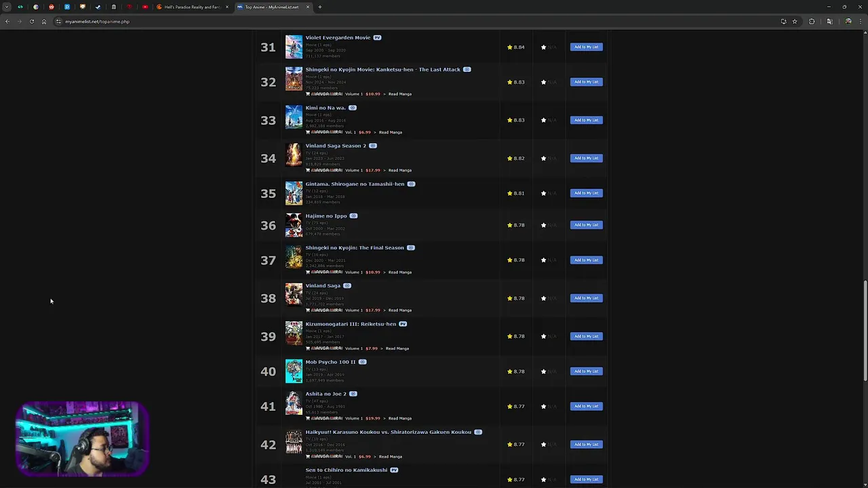The height and width of the screenshot is (488, 868).
Task: Click the yellow score star for Ashita no Joe 2
Action: pyautogui.click(x=510, y=407)
